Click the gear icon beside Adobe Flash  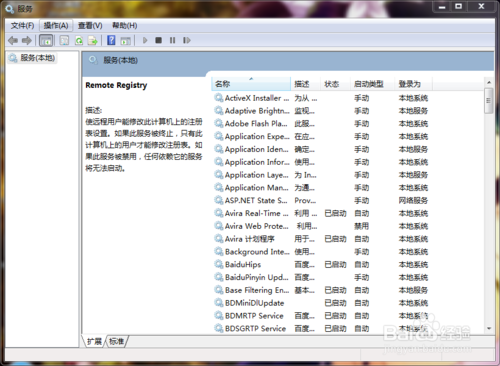tap(219, 123)
